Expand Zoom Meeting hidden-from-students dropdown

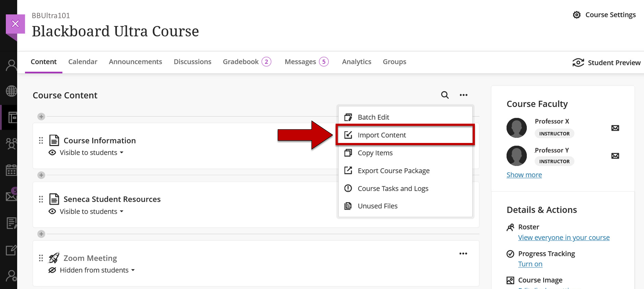click(97, 270)
